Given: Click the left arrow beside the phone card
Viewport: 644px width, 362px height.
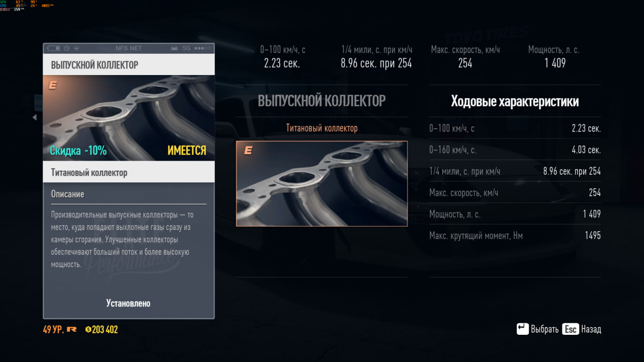Looking at the screenshot, I should (35, 117).
